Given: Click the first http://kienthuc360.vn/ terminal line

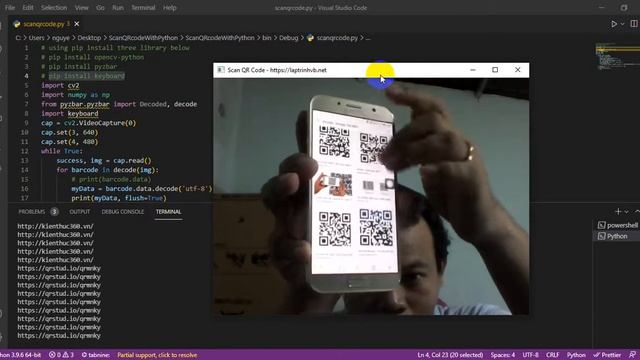Looking at the screenshot, I should tap(55, 226).
